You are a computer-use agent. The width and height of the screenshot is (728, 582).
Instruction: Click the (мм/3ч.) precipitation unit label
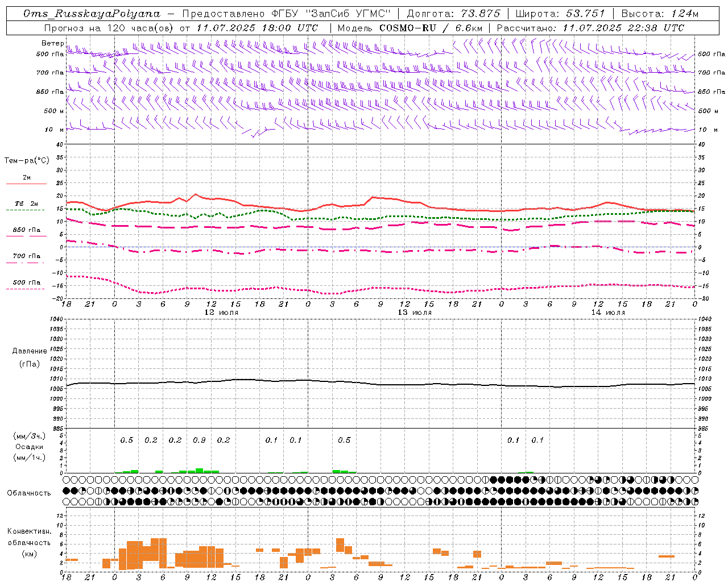tap(29, 436)
